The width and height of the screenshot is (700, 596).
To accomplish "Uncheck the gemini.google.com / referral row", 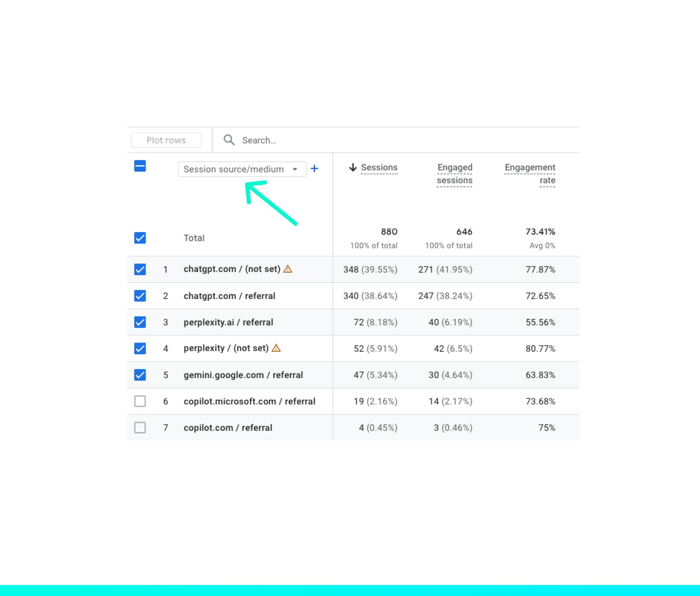I will [140, 375].
